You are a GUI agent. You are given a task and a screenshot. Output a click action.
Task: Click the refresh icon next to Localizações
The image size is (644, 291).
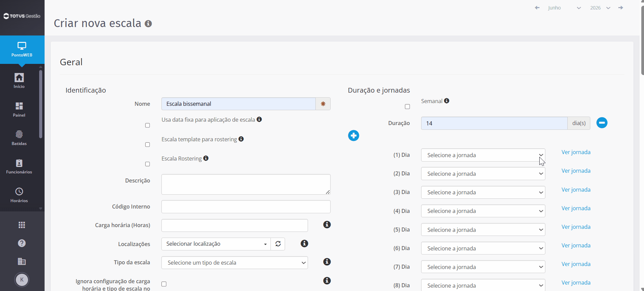click(x=278, y=244)
